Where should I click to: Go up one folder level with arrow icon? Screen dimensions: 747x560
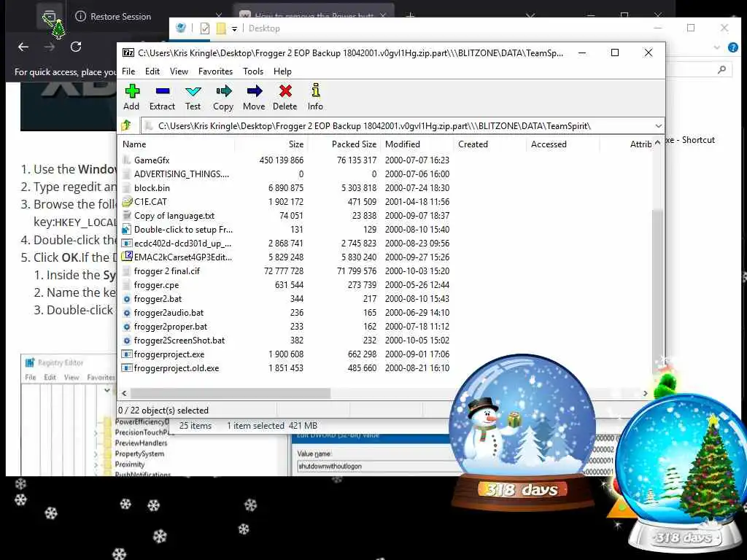[x=127, y=125]
